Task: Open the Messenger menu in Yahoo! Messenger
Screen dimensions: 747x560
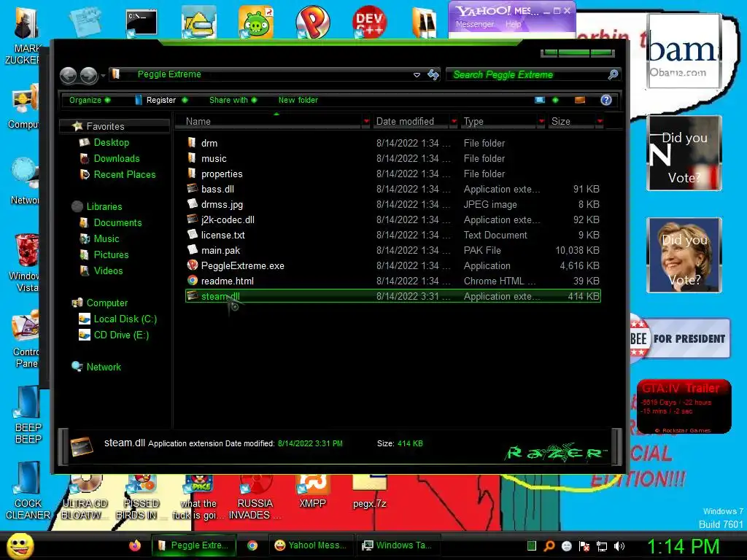Action: tap(474, 24)
